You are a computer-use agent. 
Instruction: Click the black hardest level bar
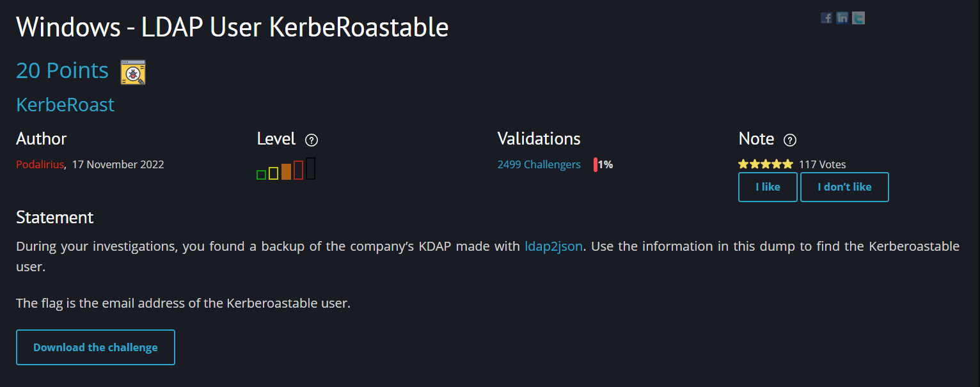pos(311,168)
